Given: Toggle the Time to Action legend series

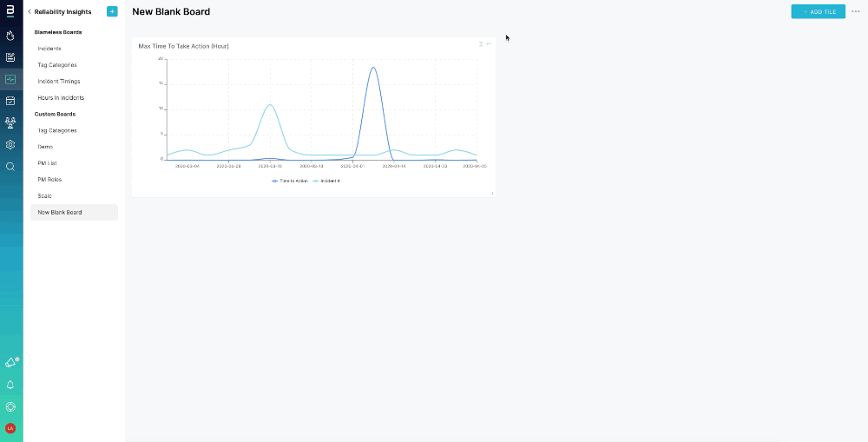Looking at the screenshot, I should [290, 181].
